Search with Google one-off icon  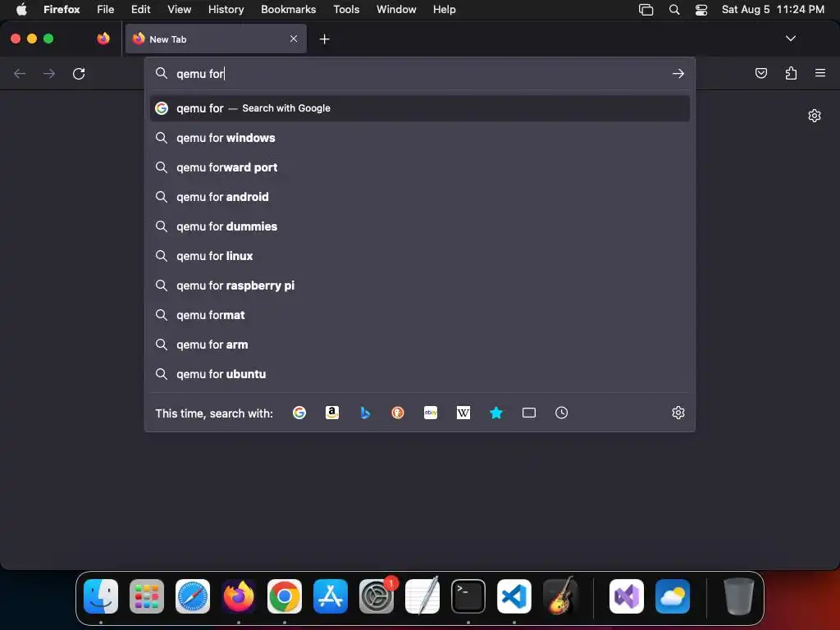299,413
